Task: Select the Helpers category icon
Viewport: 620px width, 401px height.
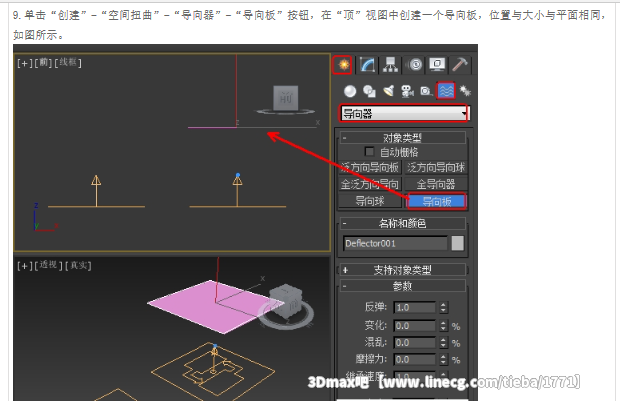Action: click(426, 91)
